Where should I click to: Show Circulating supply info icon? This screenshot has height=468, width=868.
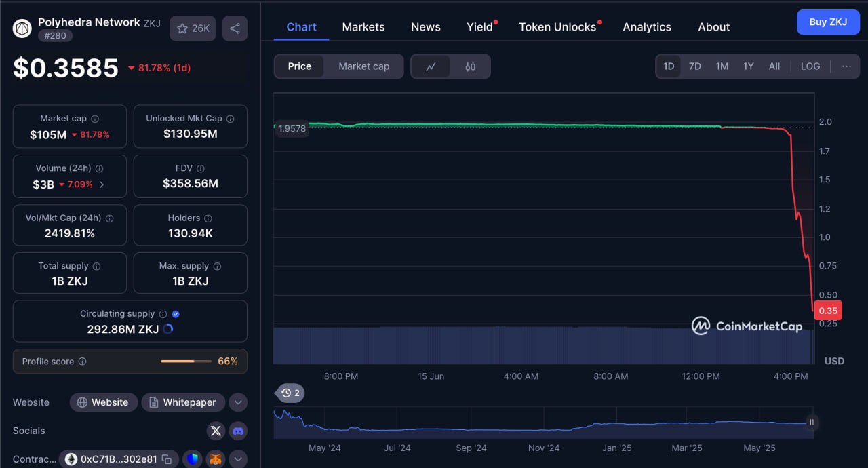(163, 314)
